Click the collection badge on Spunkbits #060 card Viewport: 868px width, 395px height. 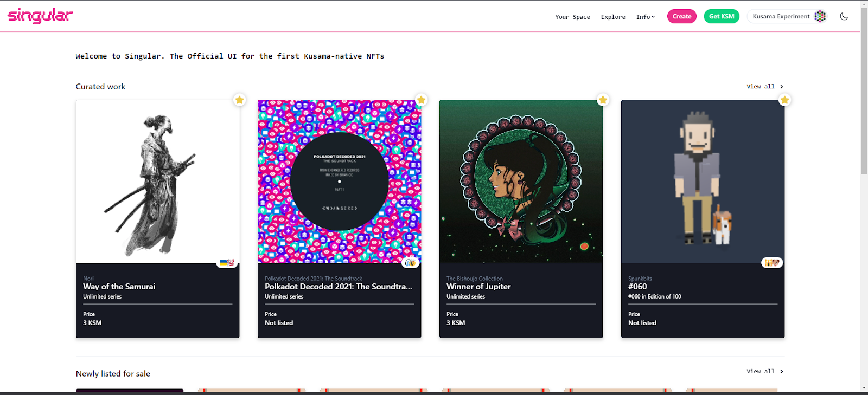click(772, 263)
